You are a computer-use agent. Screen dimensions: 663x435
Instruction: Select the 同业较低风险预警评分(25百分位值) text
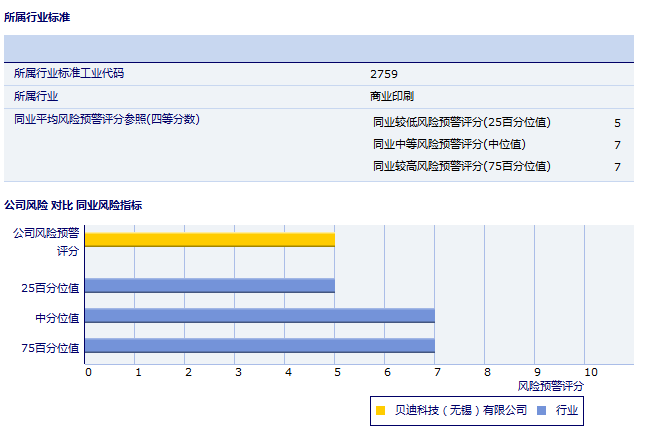[461, 123]
